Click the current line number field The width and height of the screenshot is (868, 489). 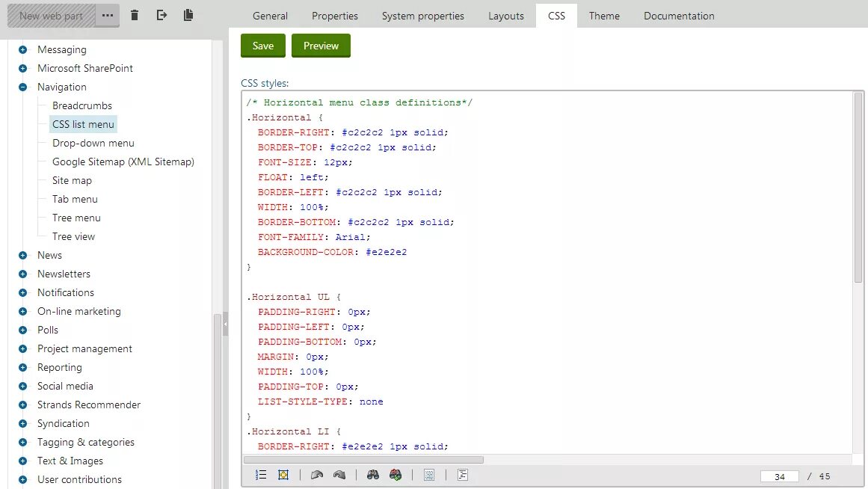(x=780, y=476)
